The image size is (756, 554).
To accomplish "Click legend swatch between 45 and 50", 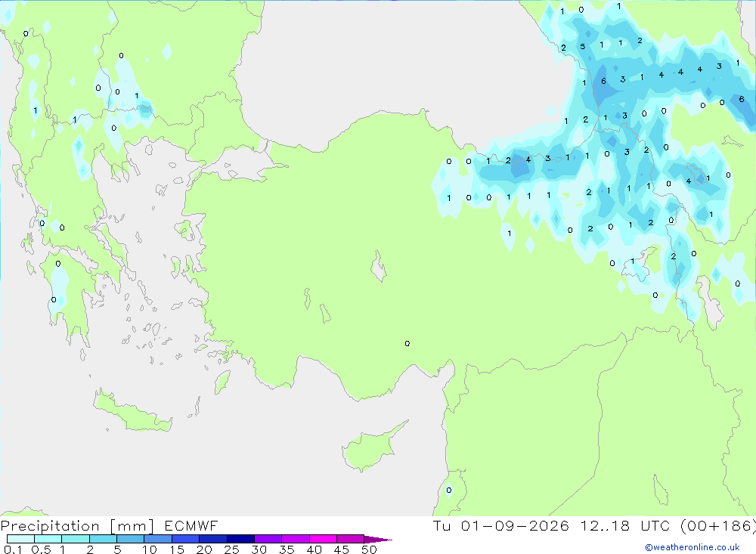I will tap(350, 539).
